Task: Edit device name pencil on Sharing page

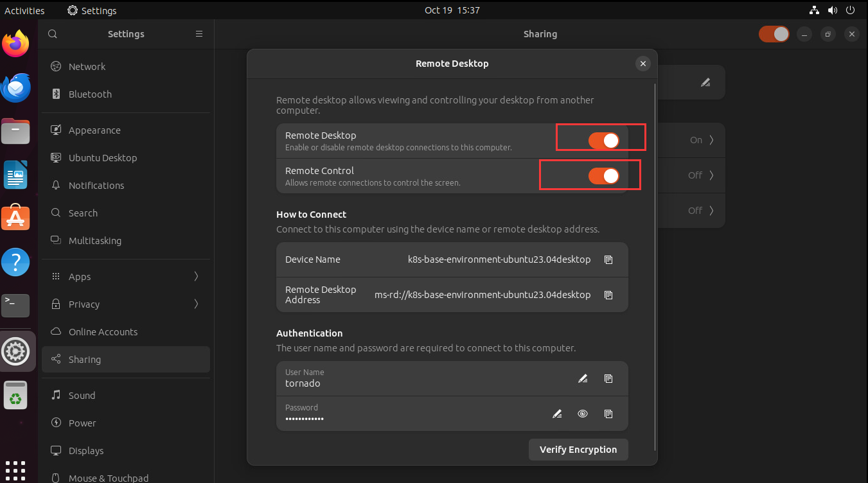Action: (x=705, y=82)
